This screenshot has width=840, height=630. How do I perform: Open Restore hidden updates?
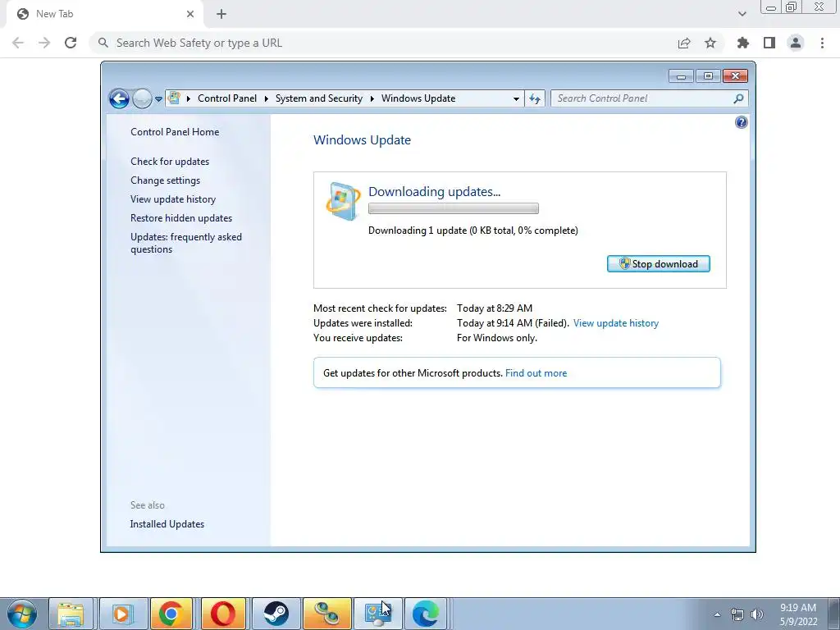coord(181,218)
